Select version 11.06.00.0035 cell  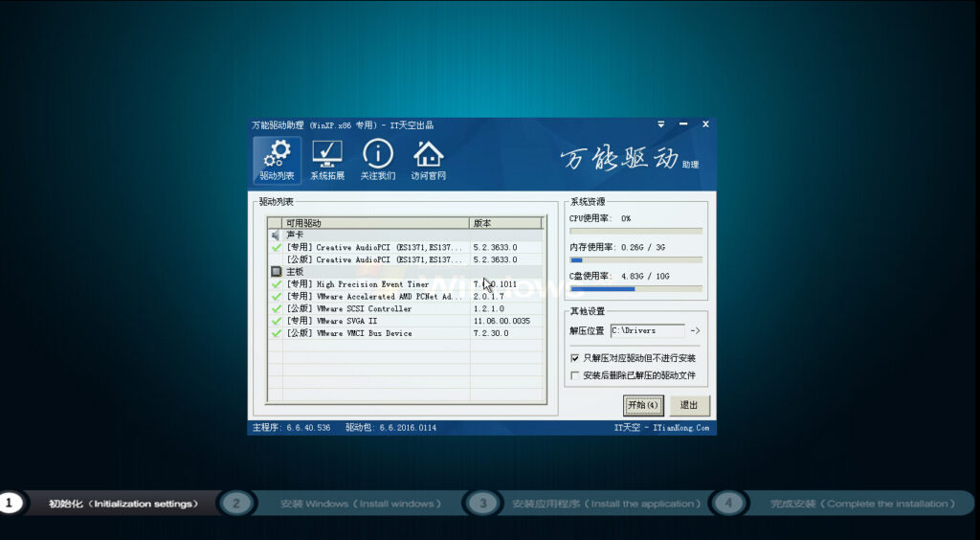[x=501, y=321]
